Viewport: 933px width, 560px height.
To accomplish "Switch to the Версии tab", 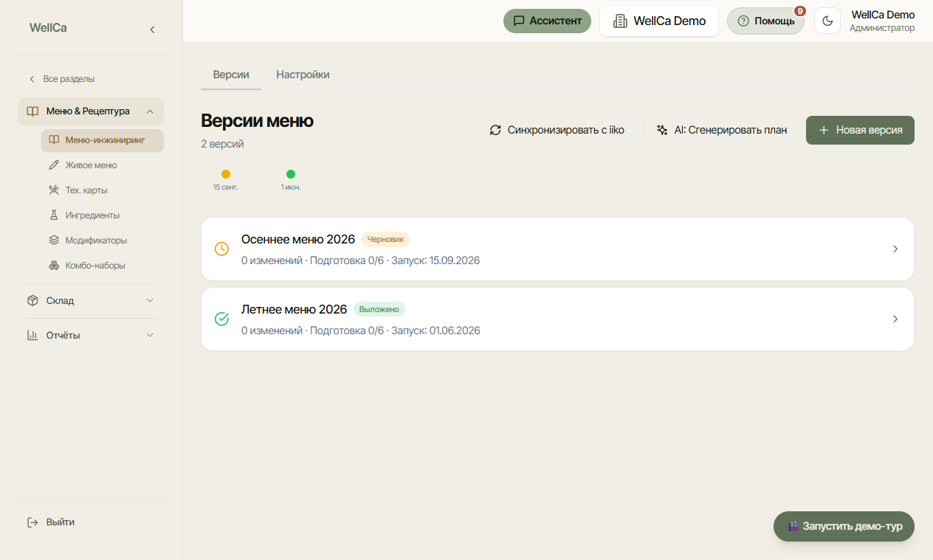I will 231,75.
